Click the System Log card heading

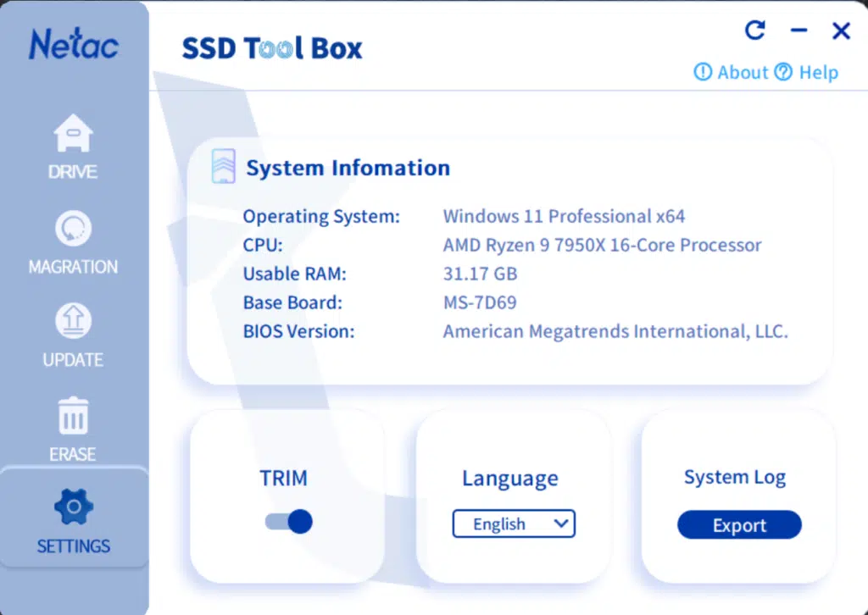(735, 478)
